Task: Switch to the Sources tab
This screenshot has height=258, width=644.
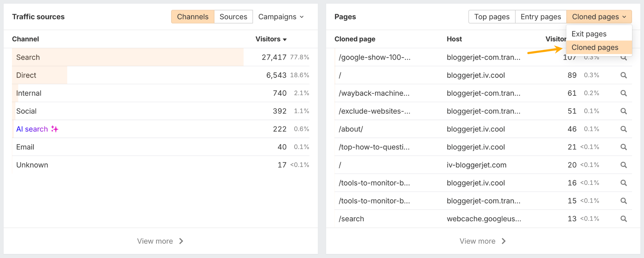Action: pos(233,17)
